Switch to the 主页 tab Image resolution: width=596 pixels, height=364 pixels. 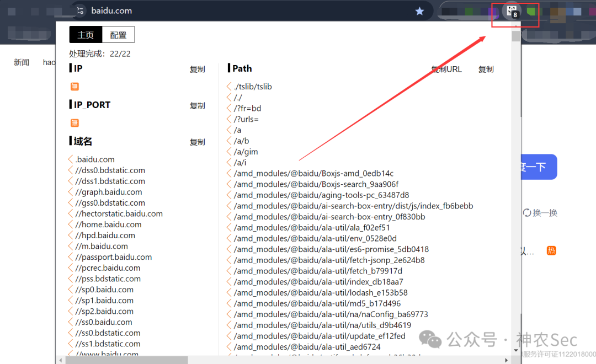pos(86,35)
